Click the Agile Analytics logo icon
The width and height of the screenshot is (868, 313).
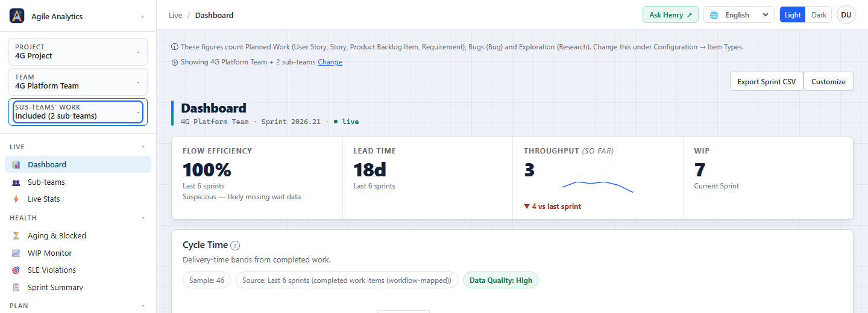coord(17,16)
